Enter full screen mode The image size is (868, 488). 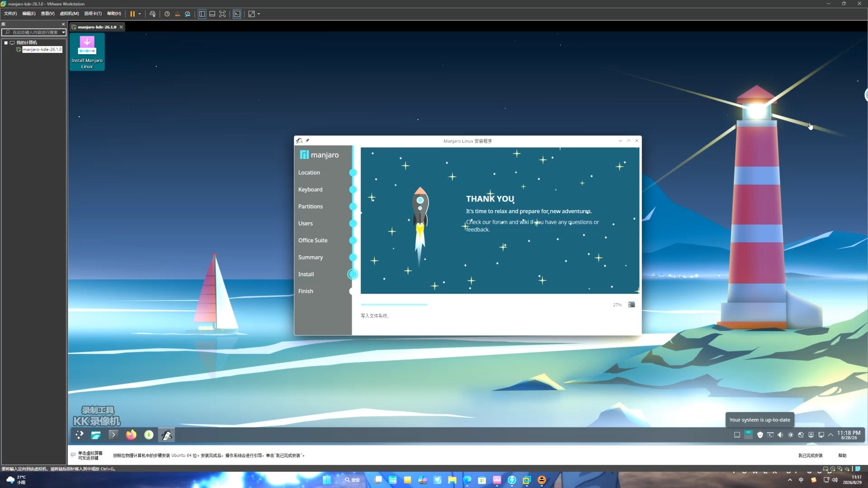pos(222,14)
